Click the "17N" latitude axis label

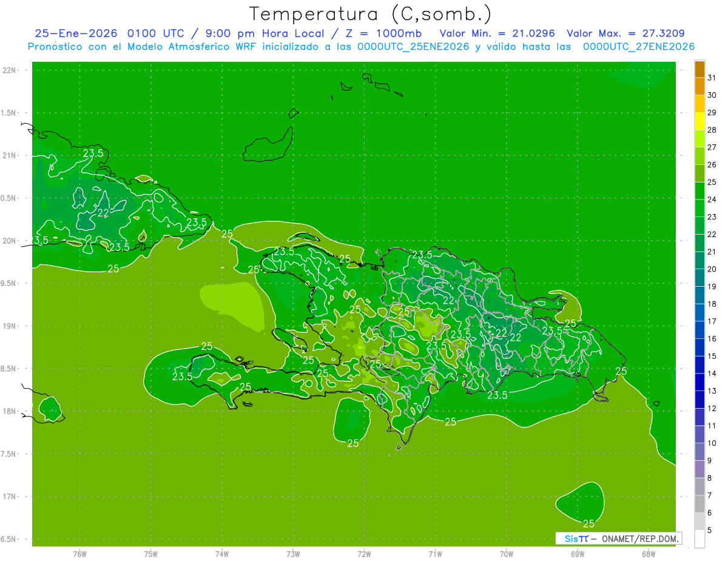(10, 497)
